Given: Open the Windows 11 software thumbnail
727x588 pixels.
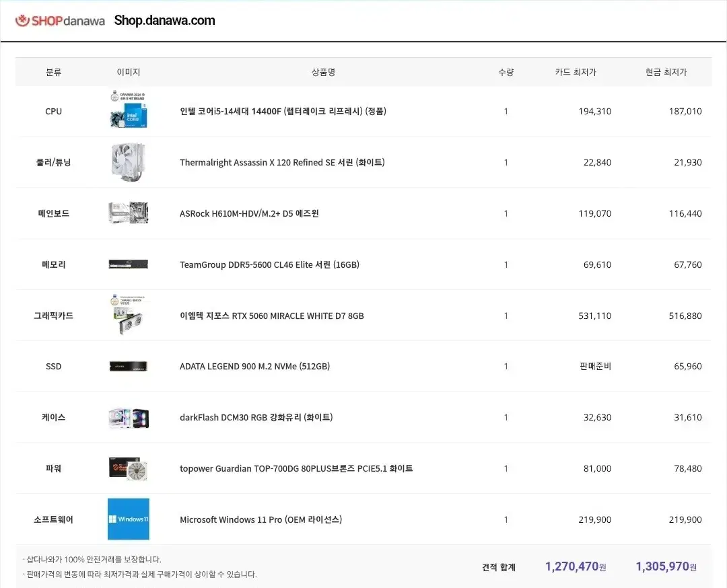Looking at the screenshot, I should click(x=129, y=519).
